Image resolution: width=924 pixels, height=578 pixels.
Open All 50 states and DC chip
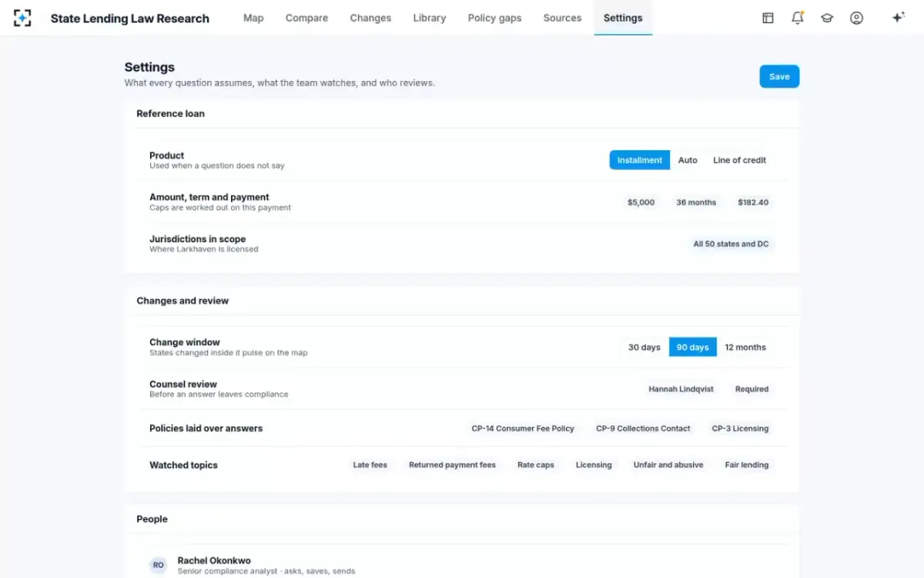731,244
